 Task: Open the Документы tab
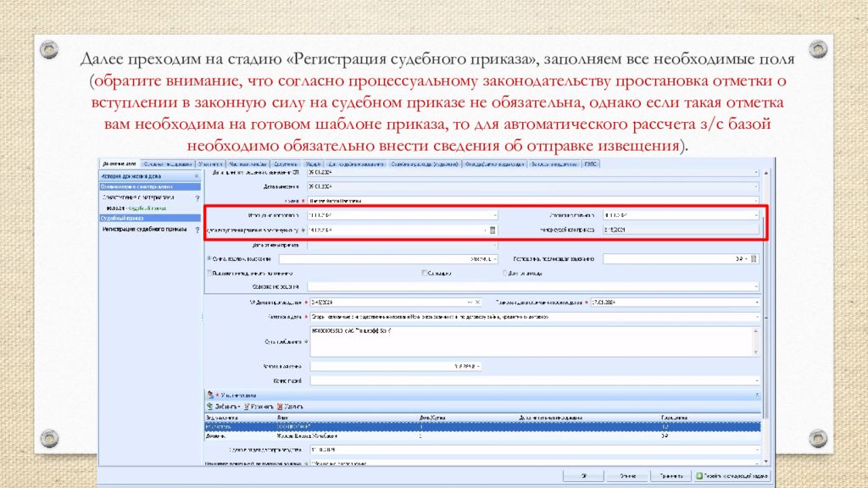(x=287, y=164)
